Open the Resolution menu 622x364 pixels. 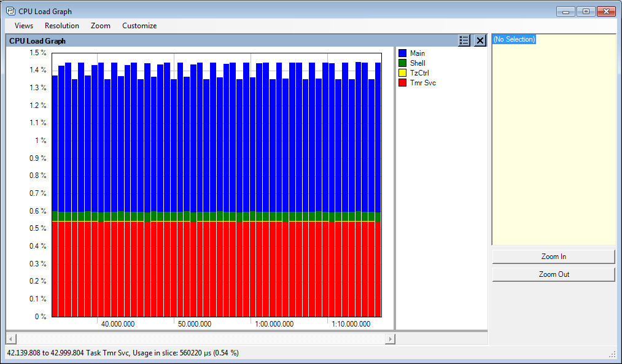[62, 26]
